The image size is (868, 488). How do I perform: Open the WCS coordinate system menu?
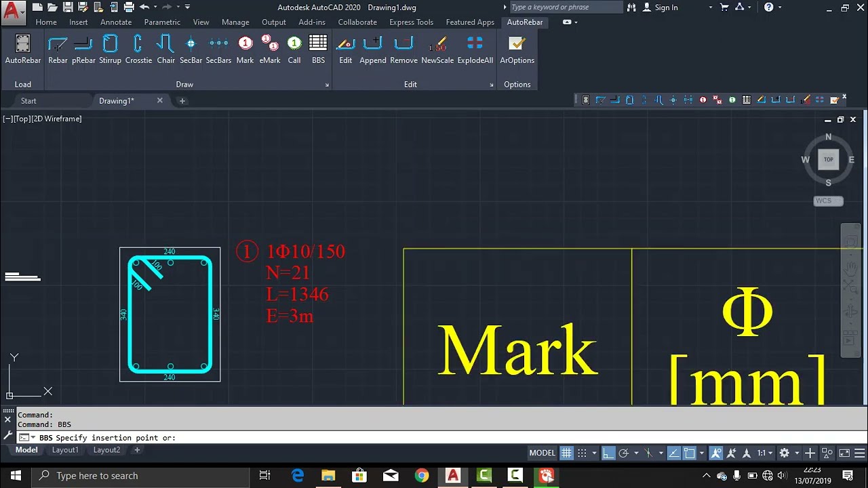(x=828, y=201)
